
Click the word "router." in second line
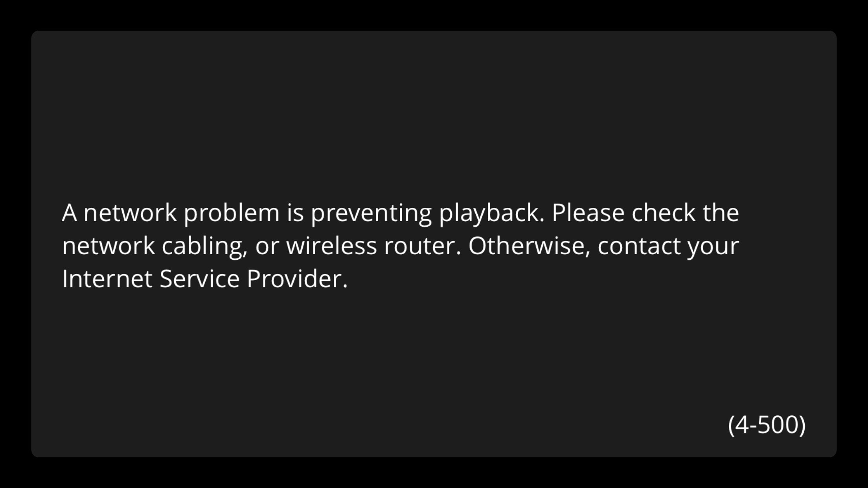click(423, 246)
